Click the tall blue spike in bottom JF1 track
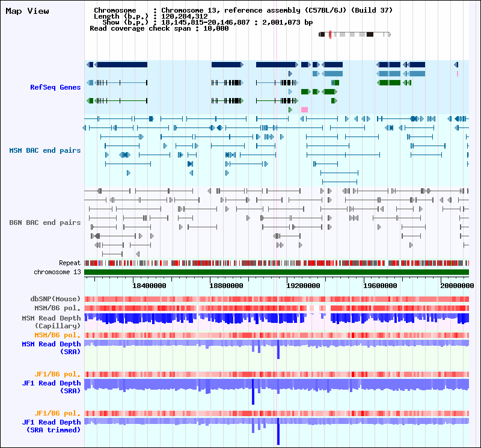The width and height of the screenshot is (481, 448). click(278, 431)
